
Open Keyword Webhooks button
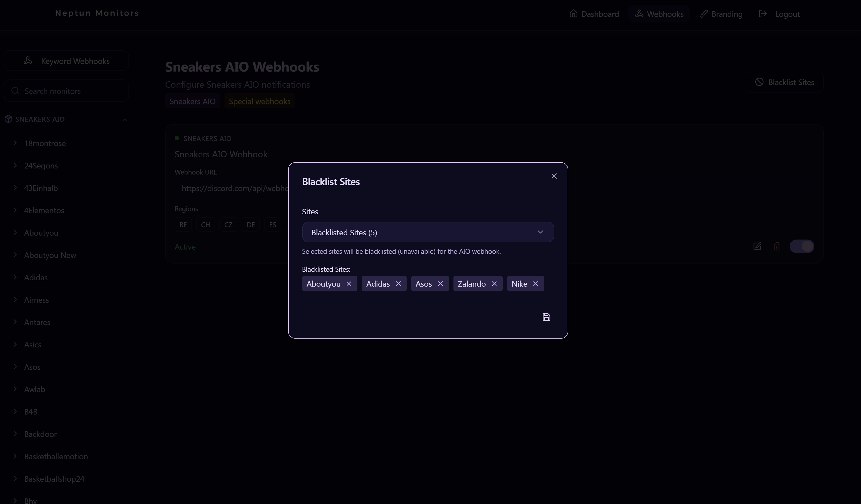tap(66, 61)
